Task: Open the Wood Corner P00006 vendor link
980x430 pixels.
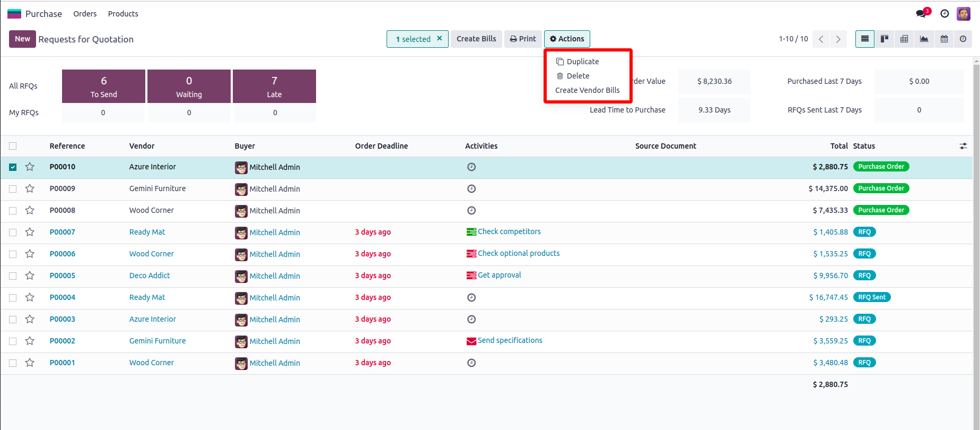Action: pyautogui.click(x=152, y=254)
